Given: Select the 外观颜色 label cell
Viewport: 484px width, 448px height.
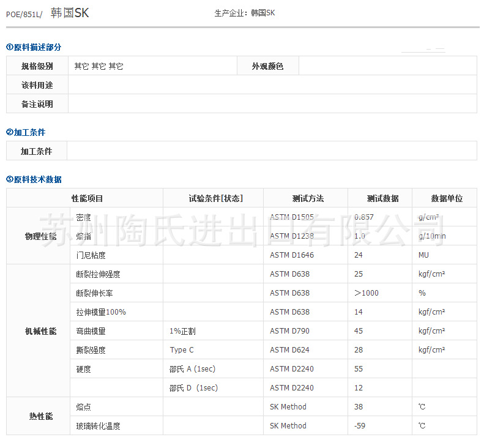Looking at the screenshot, I should coord(267,65).
